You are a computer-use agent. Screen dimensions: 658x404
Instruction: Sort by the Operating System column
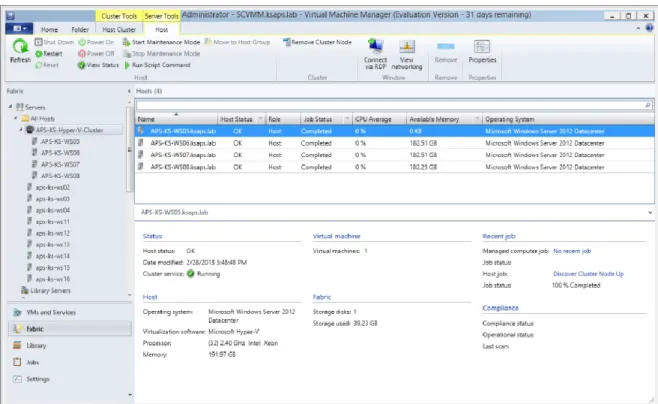tap(568, 119)
